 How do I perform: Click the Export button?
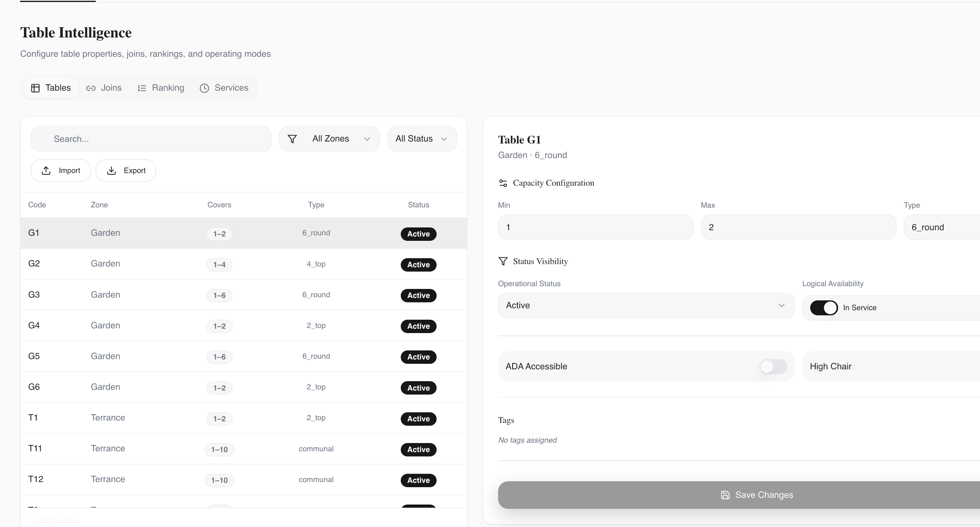126,170
